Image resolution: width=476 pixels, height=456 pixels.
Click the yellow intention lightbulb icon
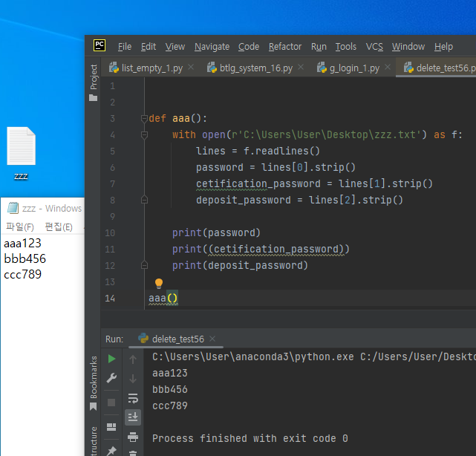coord(159,283)
